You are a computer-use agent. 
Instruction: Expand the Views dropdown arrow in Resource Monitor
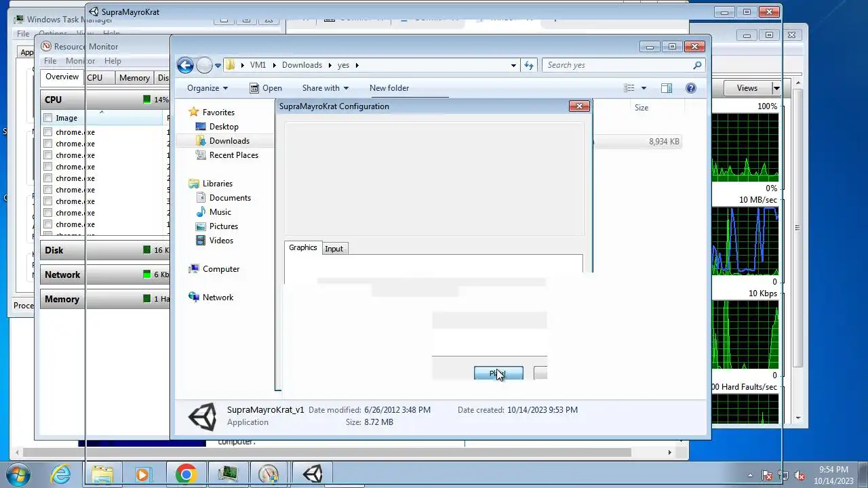pyautogui.click(x=776, y=88)
